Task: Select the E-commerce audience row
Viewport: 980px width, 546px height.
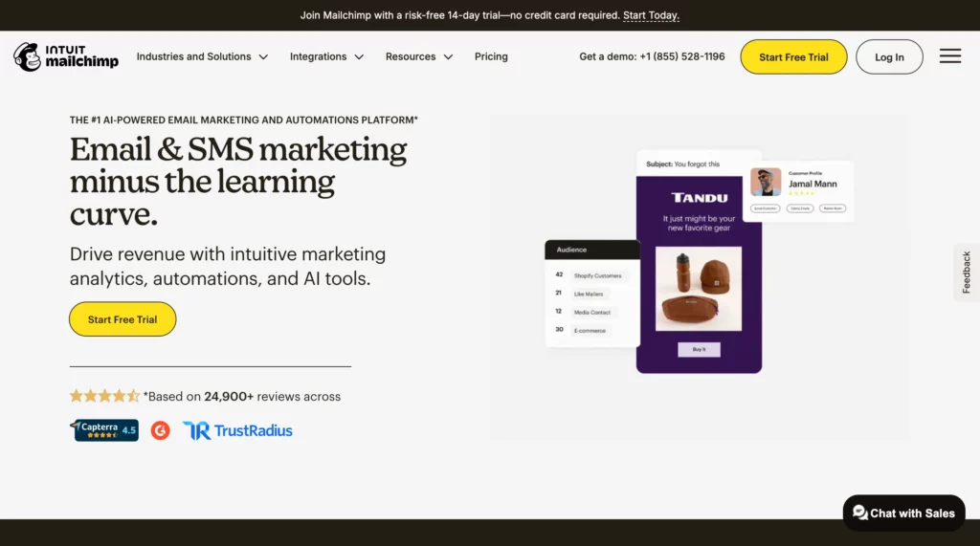Action: (584, 330)
